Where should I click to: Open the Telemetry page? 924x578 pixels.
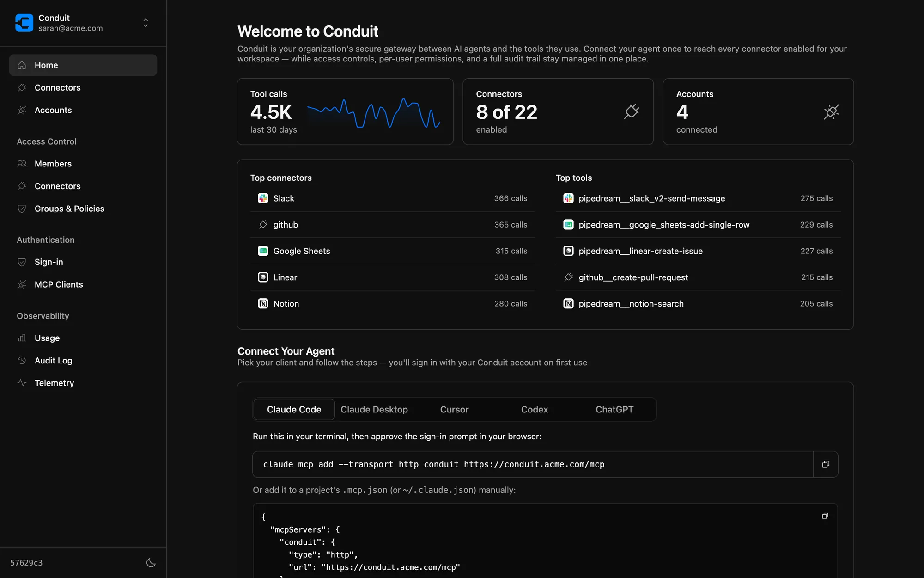tap(83, 383)
